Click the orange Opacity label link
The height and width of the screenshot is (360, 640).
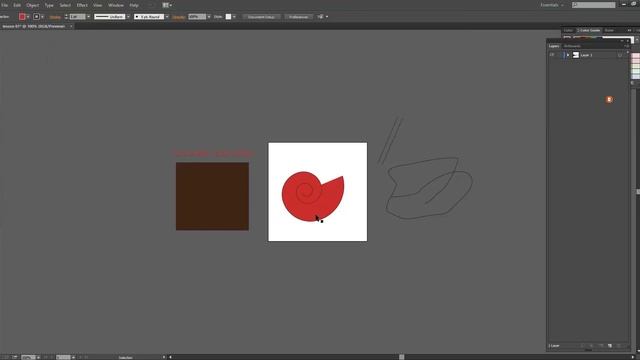coord(178,17)
